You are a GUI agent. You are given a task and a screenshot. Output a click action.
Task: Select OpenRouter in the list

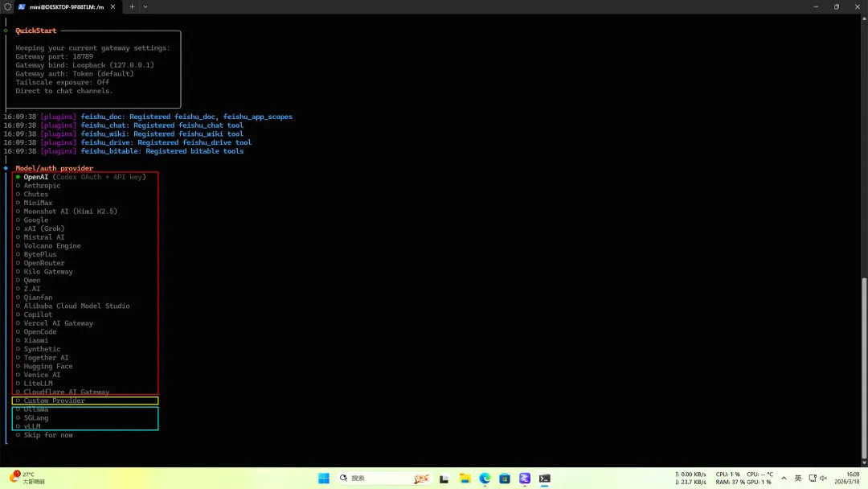[40, 263]
